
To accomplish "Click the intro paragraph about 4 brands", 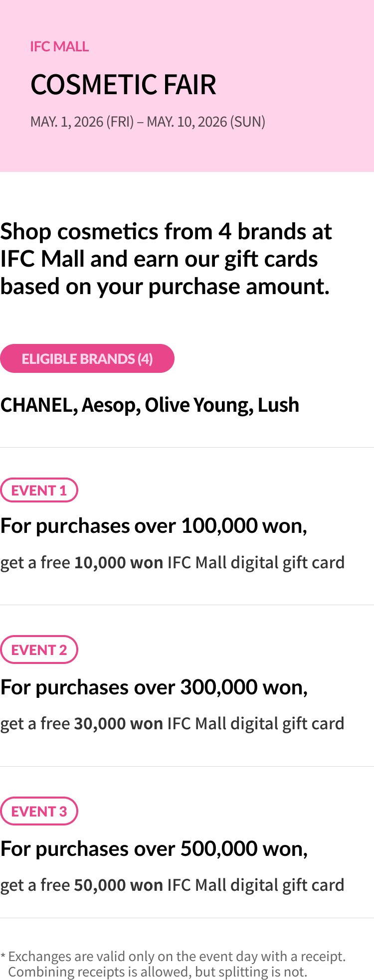I will (166, 259).
